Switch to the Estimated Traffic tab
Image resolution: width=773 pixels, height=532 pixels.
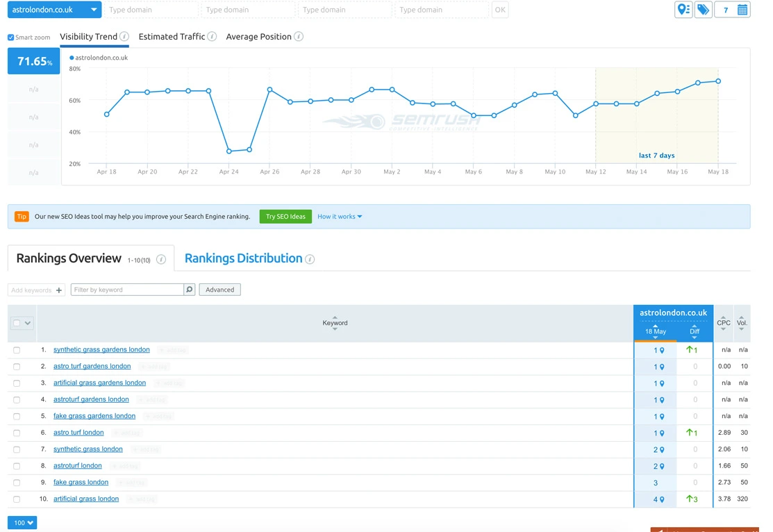pyautogui.click(x=172, y=37)
